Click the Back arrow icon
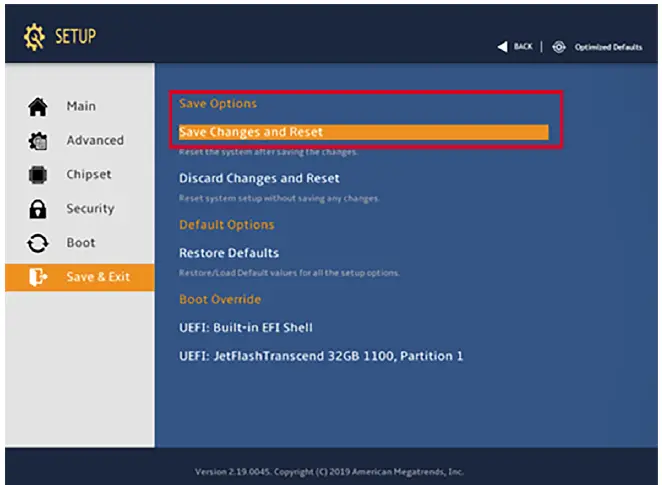662x485 pixels. click(503, 47)
